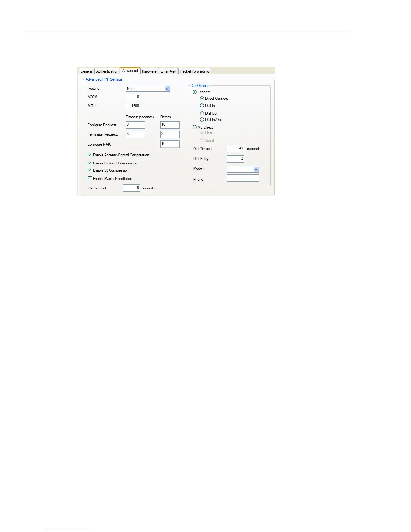Edit Configure Request retries field
411x532 pixels.
tap(170, 125)
